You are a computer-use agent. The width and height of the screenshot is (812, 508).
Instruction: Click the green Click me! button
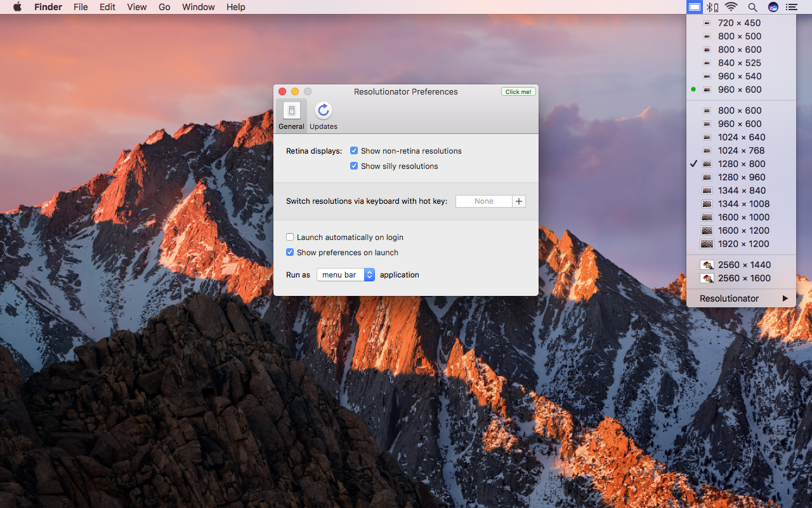(518, 91)
